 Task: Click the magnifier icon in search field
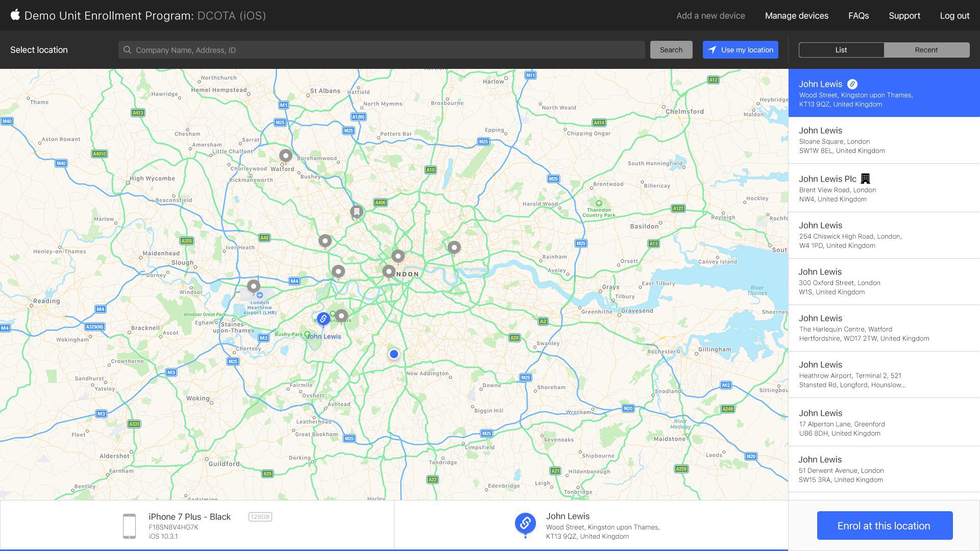click(x=127, y=50)
